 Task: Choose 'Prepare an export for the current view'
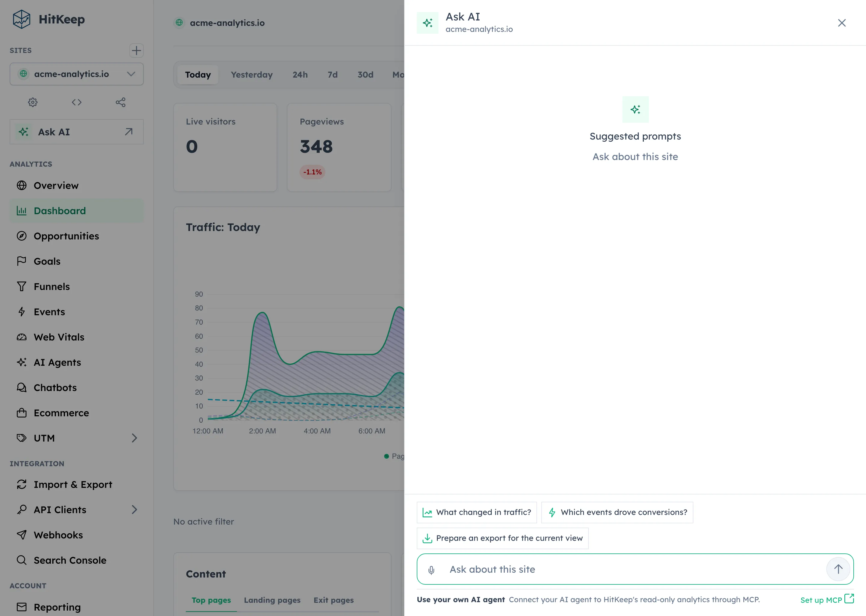pos(502,538)
